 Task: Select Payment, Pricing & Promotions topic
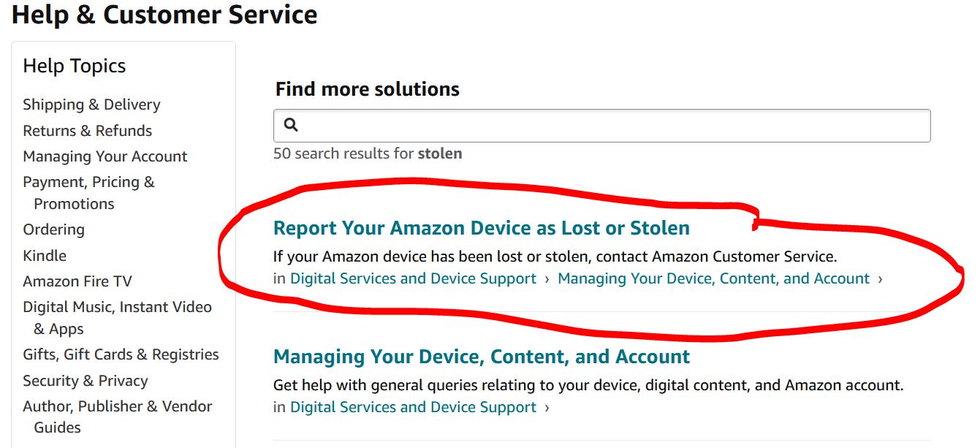click(89, 182)
